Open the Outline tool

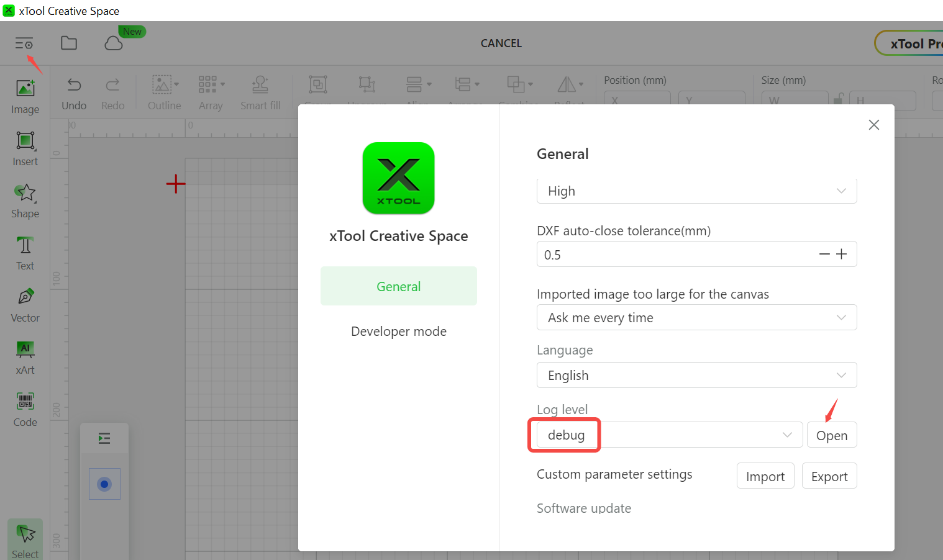coord(165,94)
